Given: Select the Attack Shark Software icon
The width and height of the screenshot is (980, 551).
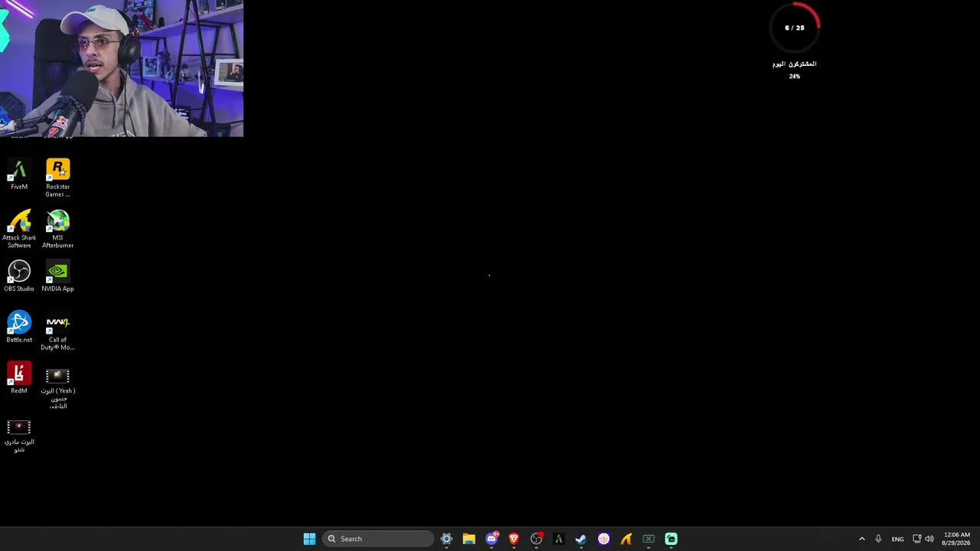Looking at the screenshot, I should [19, 229].
